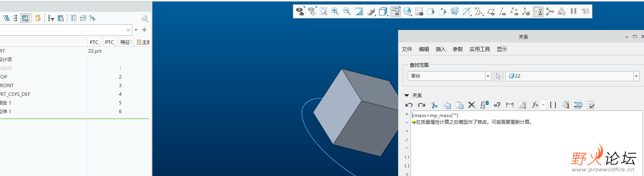Click the Repaint screen icon

pyautogui.click(x=359, y=11)
